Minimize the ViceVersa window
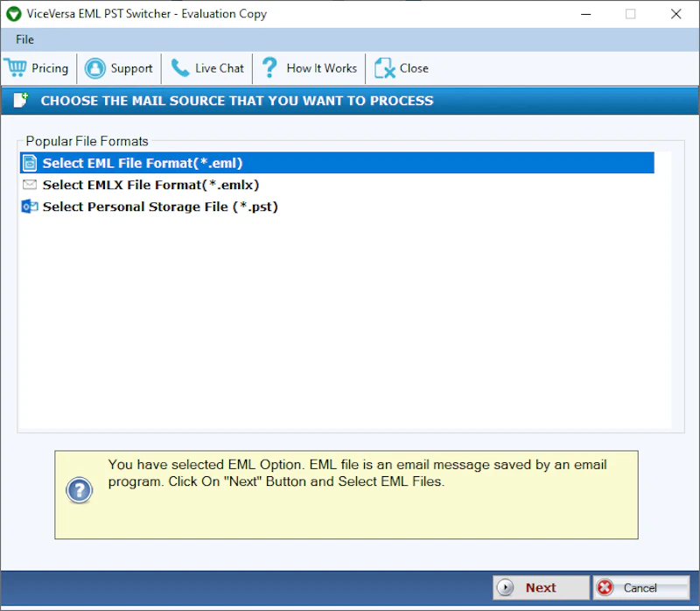 click(x=585, y=14)
